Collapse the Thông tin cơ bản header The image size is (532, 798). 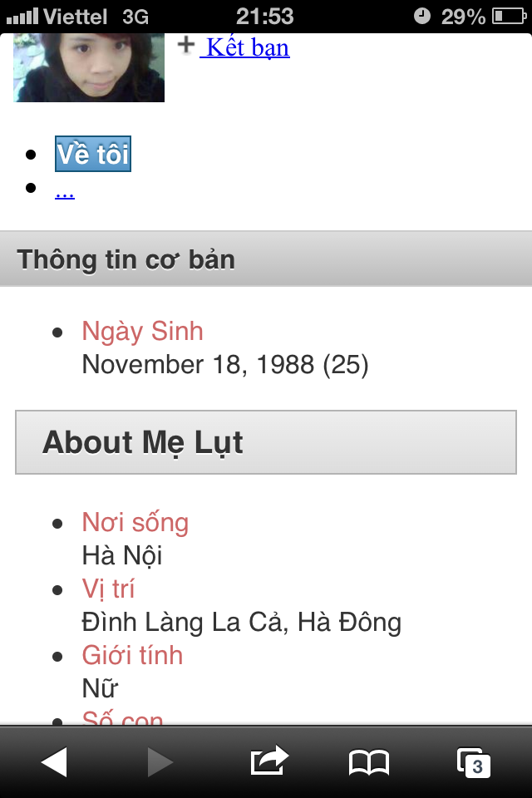266,259
